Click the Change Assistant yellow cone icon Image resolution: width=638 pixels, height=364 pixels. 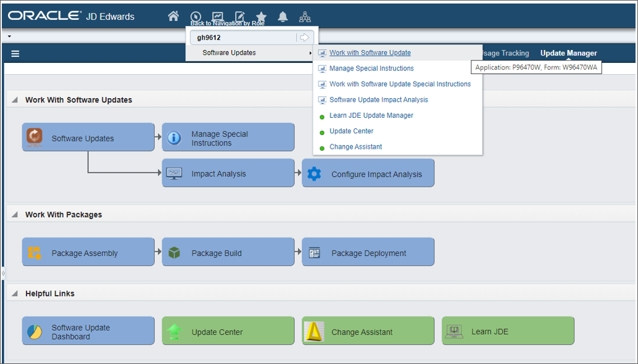[314, 331]
